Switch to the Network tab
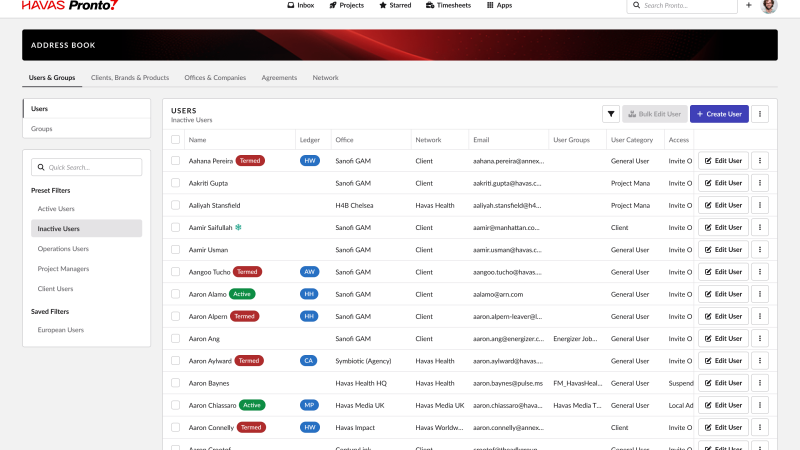800x450 pixels. [x=326, y=78]
